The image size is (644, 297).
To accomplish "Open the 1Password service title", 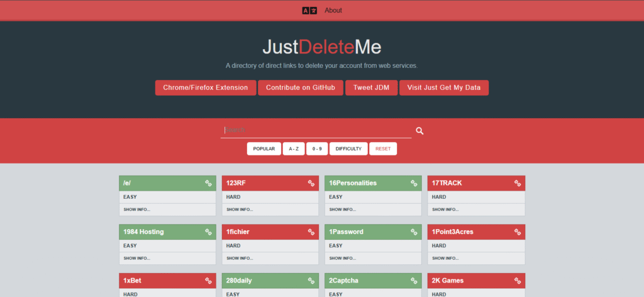I will point(347,232).
